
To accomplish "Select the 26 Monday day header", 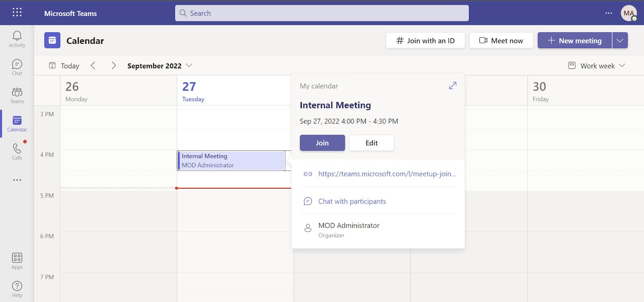I will click(118, 91).
